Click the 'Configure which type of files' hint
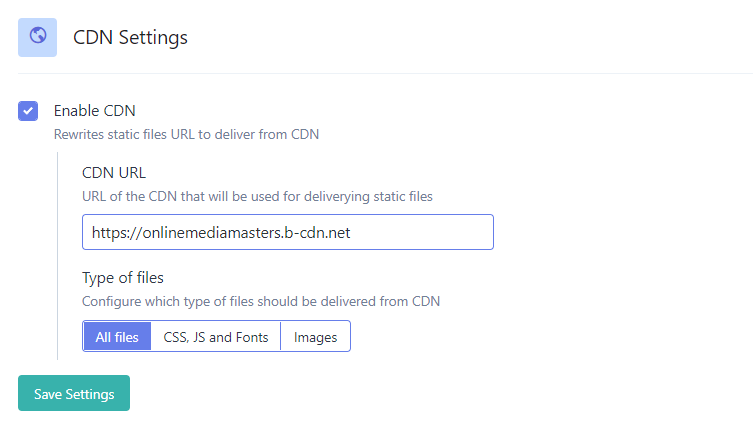This screenshot has width=753, height=428. pyautogui.click(x=260, y=301)
